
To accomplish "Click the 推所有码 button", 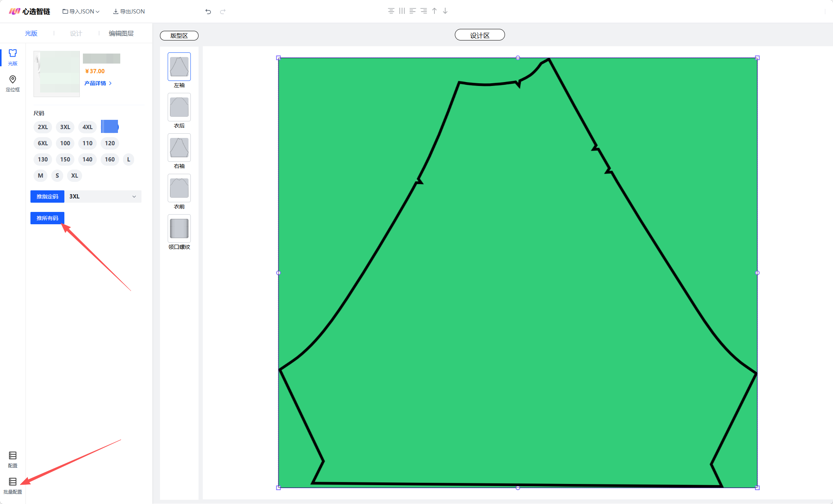I will [47, 218].
